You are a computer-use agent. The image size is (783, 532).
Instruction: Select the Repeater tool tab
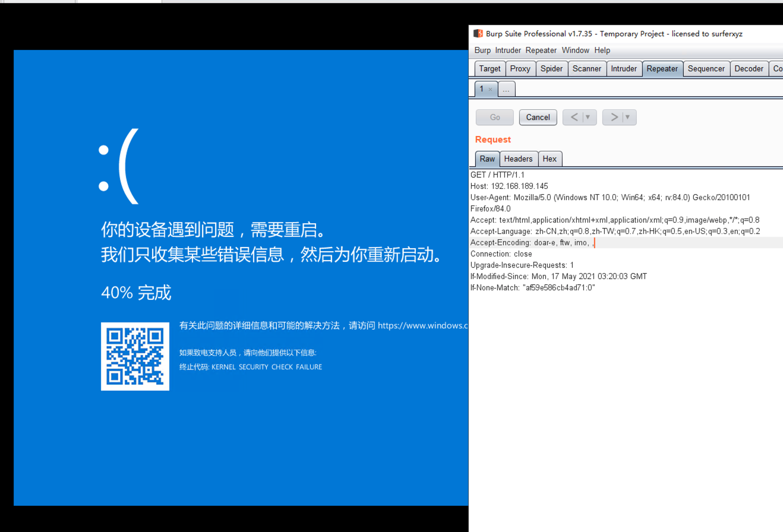pos(662,69)
